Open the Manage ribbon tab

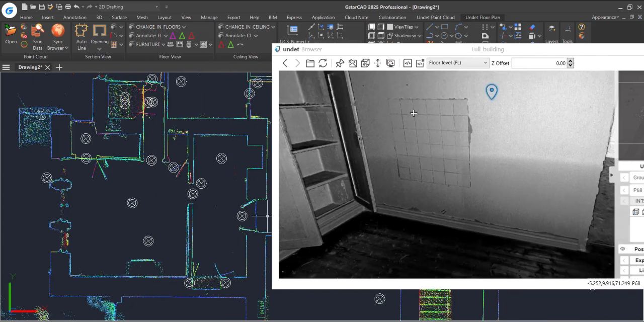(x=209, y=17)
